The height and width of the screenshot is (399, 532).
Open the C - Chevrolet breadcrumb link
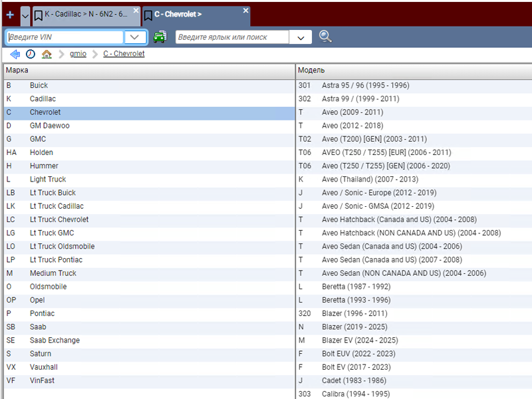(x=124, y=54)
